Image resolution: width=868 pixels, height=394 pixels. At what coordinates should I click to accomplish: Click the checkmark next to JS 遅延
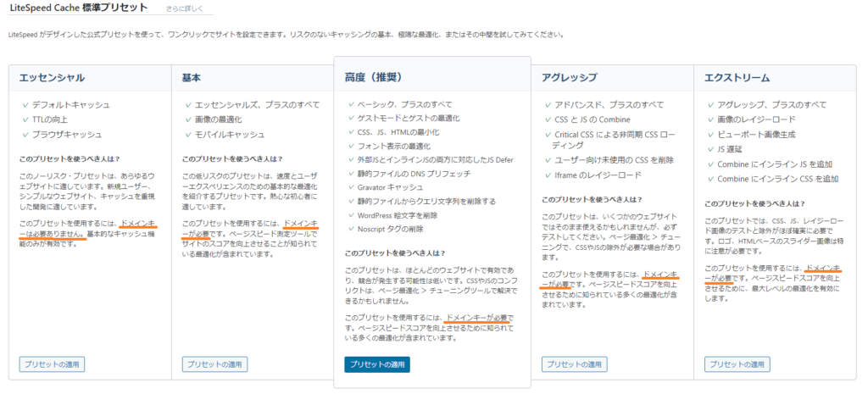tap(709, 149)
